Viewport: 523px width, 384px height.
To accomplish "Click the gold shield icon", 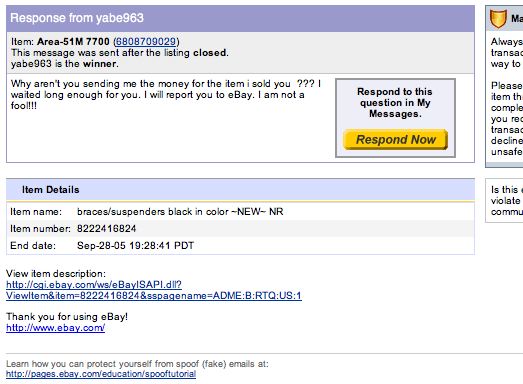I will (x=498, y=18).
